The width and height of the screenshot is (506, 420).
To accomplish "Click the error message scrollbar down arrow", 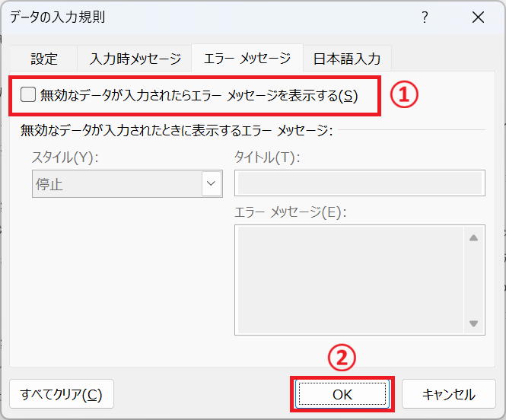I will coord(473,323).
